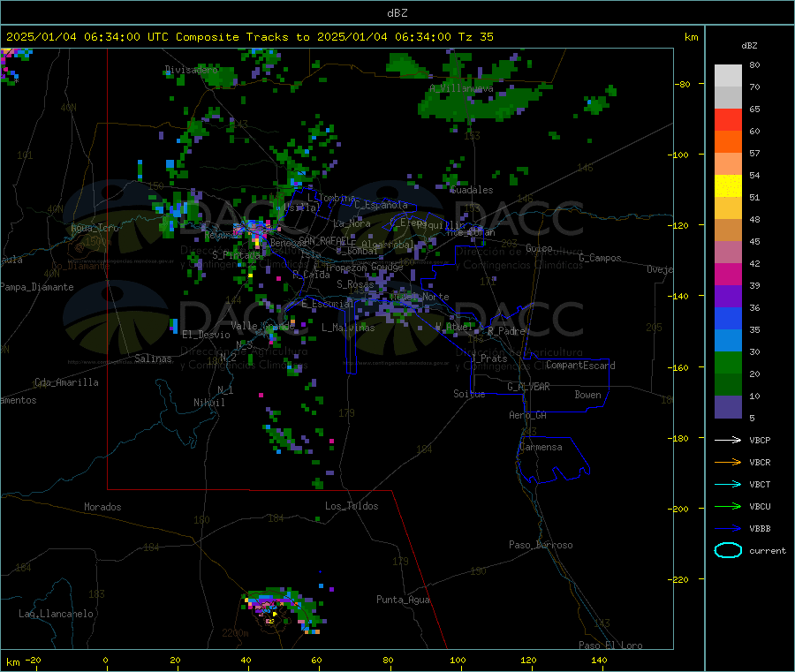Click the dBZ title at top
The height and width of the screenshot is (672, 795).
coord(397,13)
